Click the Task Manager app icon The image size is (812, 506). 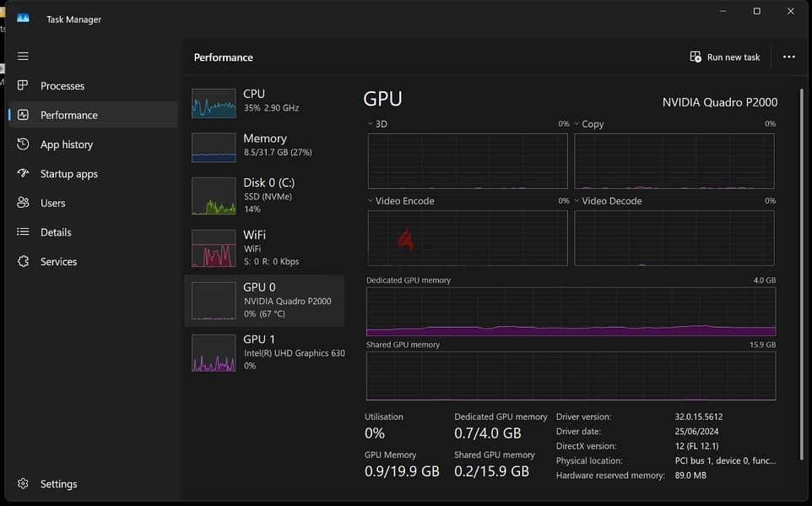[23, 19]
